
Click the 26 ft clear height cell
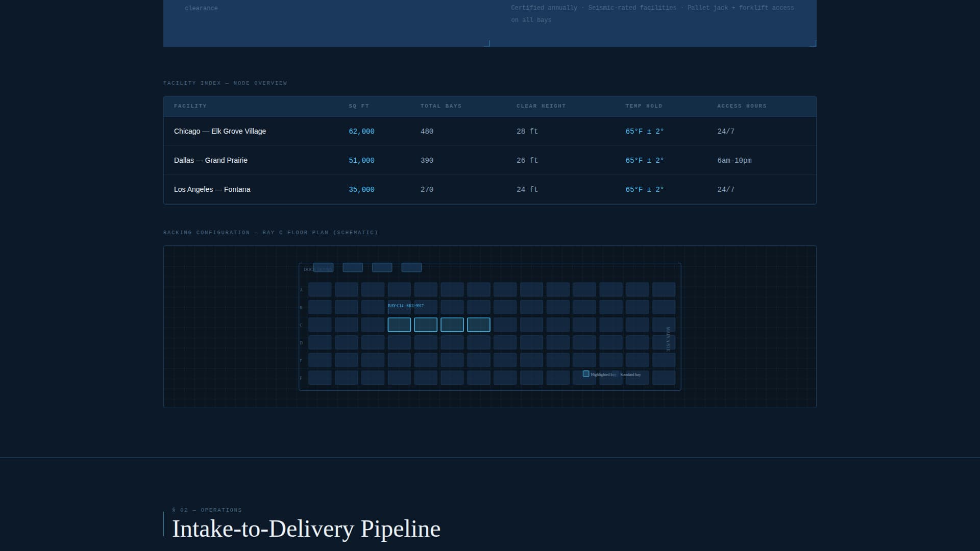pyautogui.click(x=527, y=161)
